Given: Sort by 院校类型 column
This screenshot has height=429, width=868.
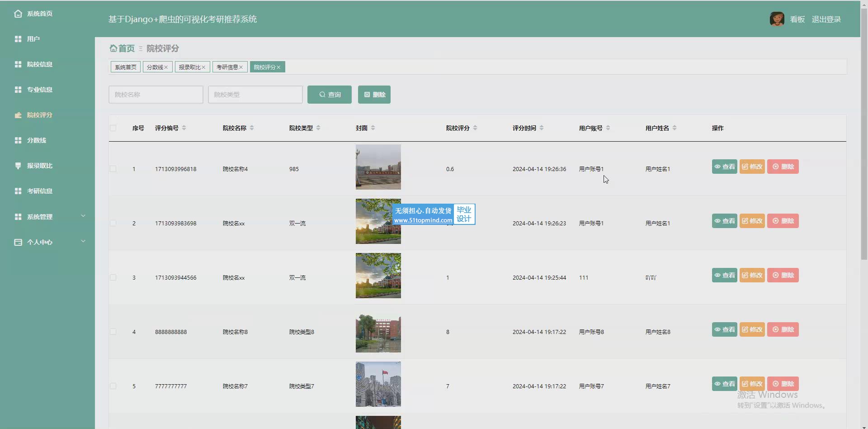Looking at the screenshot, I should (318, 128).
